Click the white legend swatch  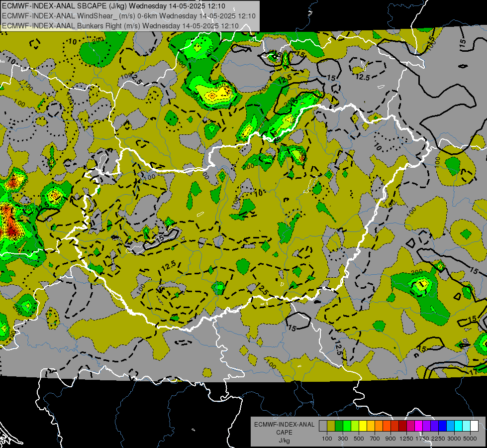coord(474,426)
